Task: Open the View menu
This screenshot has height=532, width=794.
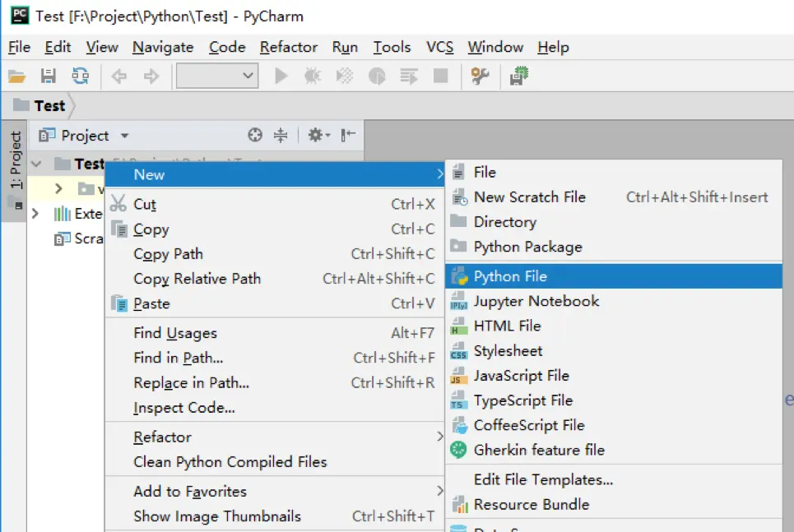Action: (102, 47)
